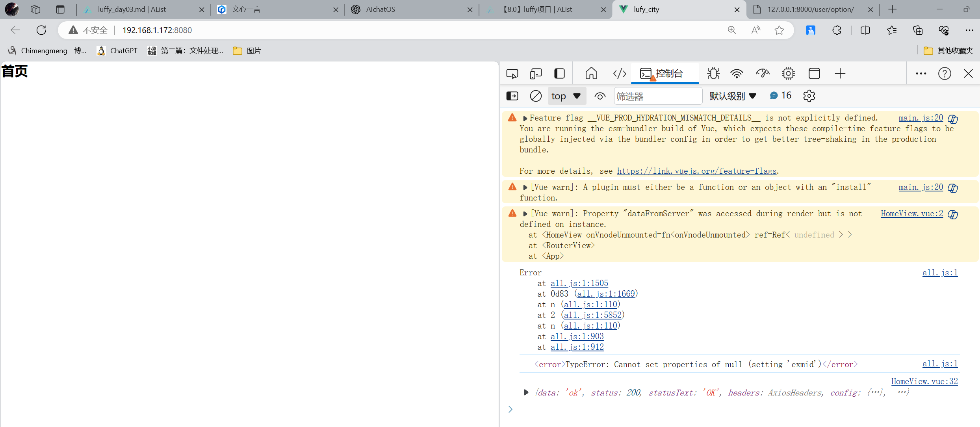Ask Copilot about the Feature flag warning
The image size is (980, 427).
[953, 119]
